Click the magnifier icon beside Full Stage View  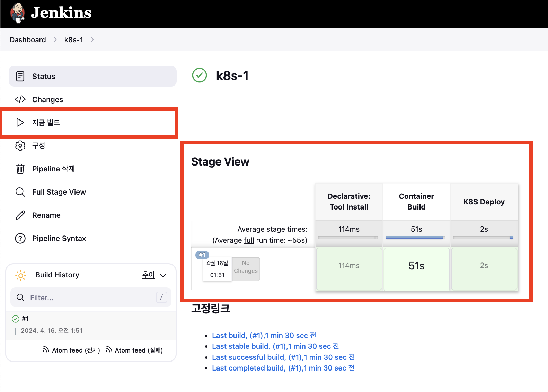20,192
